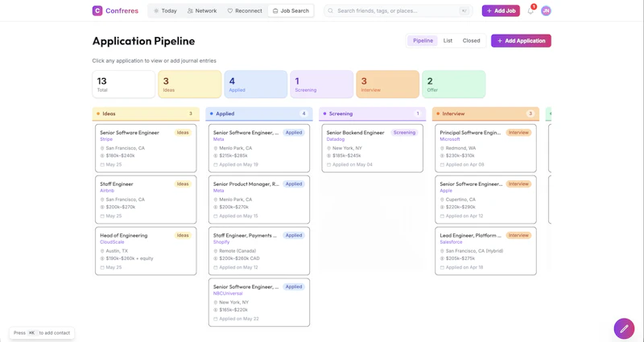Open the Datadog Senior Backend Engineer card
The height and width of the screenshot is (342, 644).
[373, 148]
